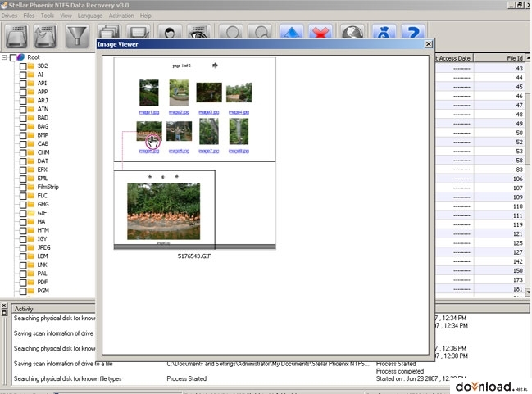Click the JPEG folder icon in the tree
The width and height of the screenshot is (532, 394).
(31, 247)
